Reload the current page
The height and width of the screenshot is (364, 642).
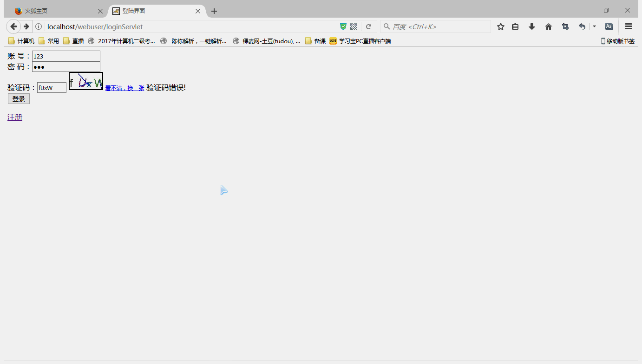[368, 26]
